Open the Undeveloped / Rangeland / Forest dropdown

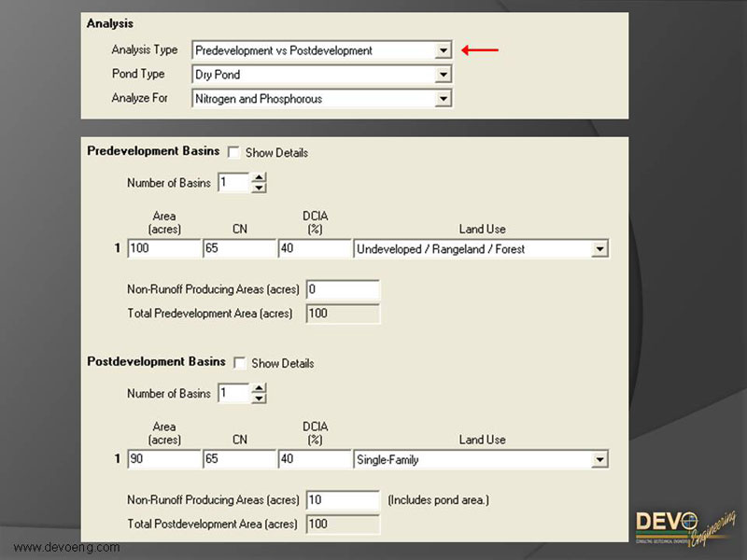pos(599,249)
